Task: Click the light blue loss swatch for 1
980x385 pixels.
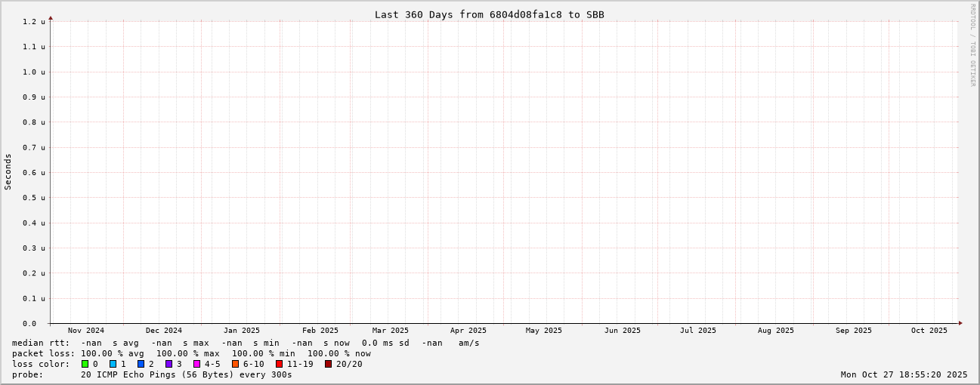Action: click(113, 364)
